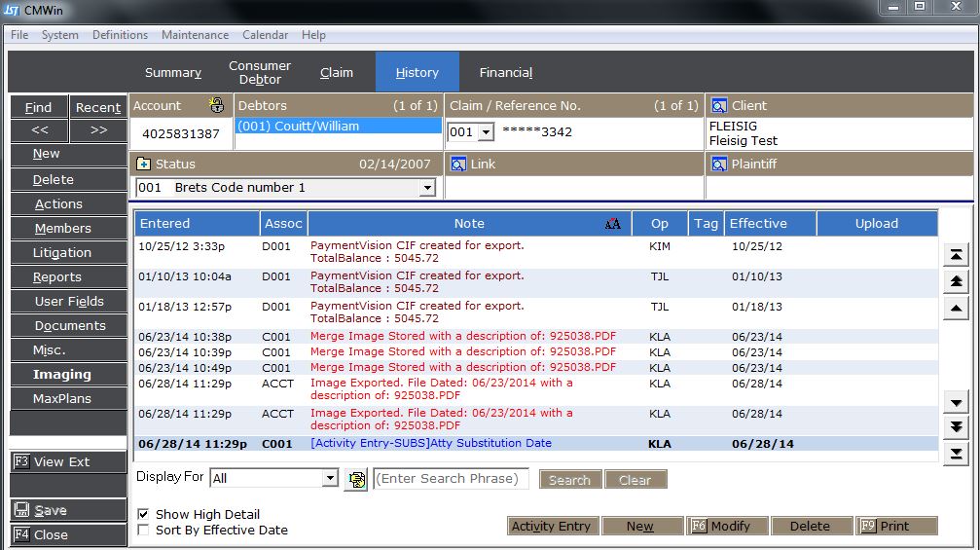Click the single down arrow scroll button
980x550 pixels.
tap(957, 402)
